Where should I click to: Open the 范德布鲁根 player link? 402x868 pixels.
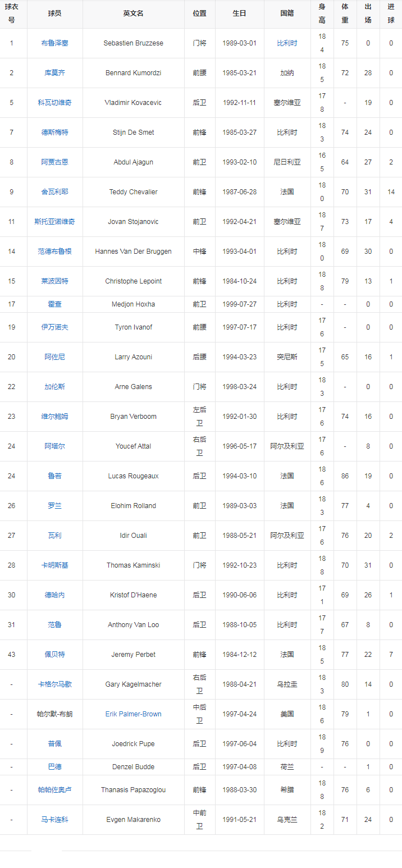pyautogui.click(x=54, y=252)
